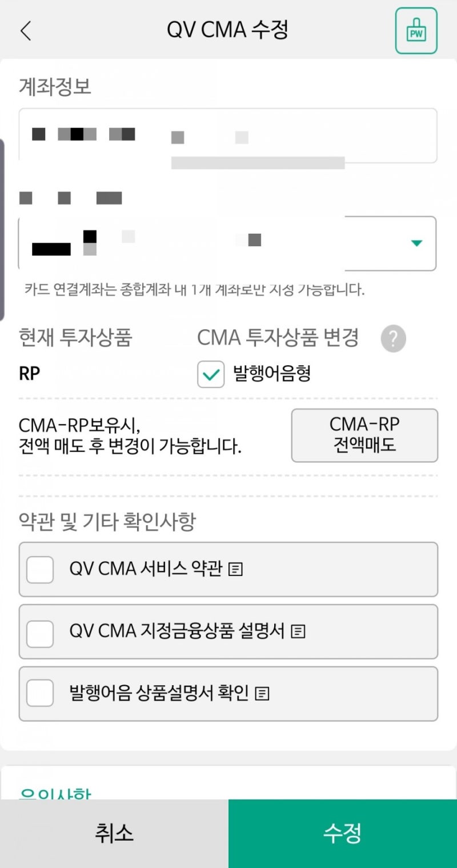Tap the help question mark icon
The image size is (457, 868).
393,339
